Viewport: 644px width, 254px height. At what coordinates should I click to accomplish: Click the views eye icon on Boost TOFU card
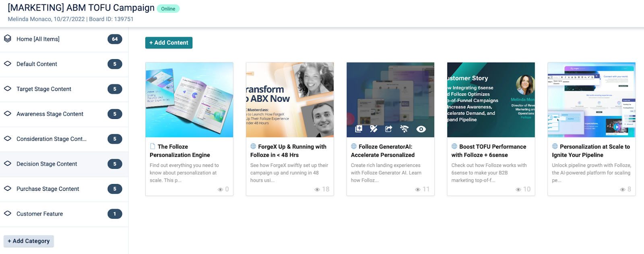(518, 190)
